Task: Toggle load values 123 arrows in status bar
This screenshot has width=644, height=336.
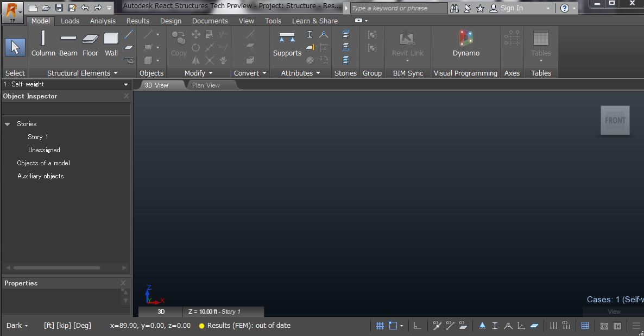Action: coord(566,326)
